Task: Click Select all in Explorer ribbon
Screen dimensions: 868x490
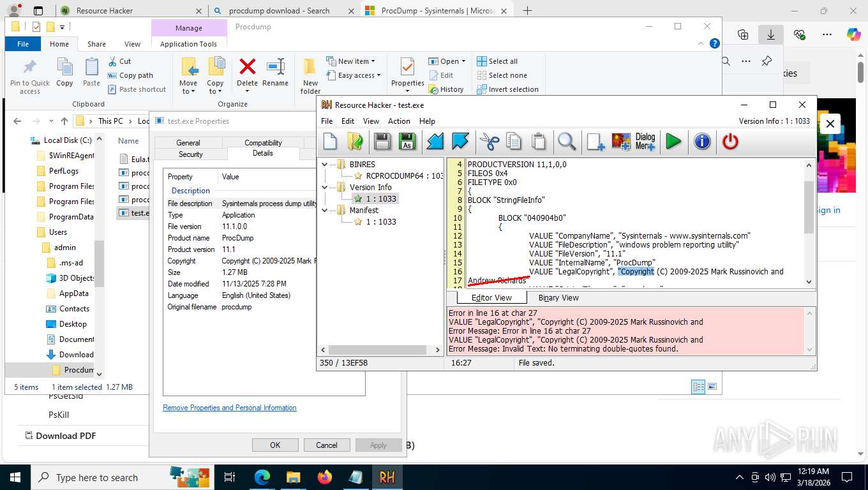Action: click(x=497, y=61)
